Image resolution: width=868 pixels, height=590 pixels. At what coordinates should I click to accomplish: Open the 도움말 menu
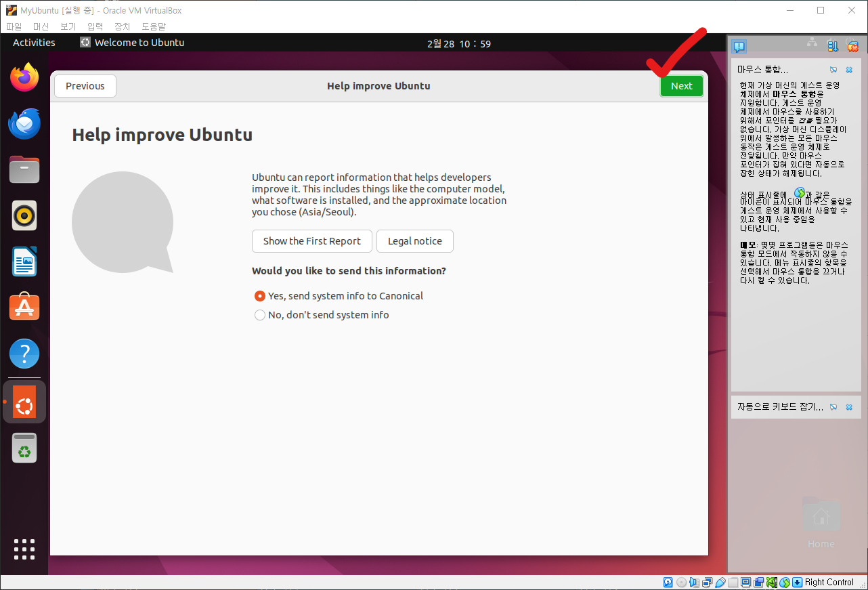click(x=153, y=26)
